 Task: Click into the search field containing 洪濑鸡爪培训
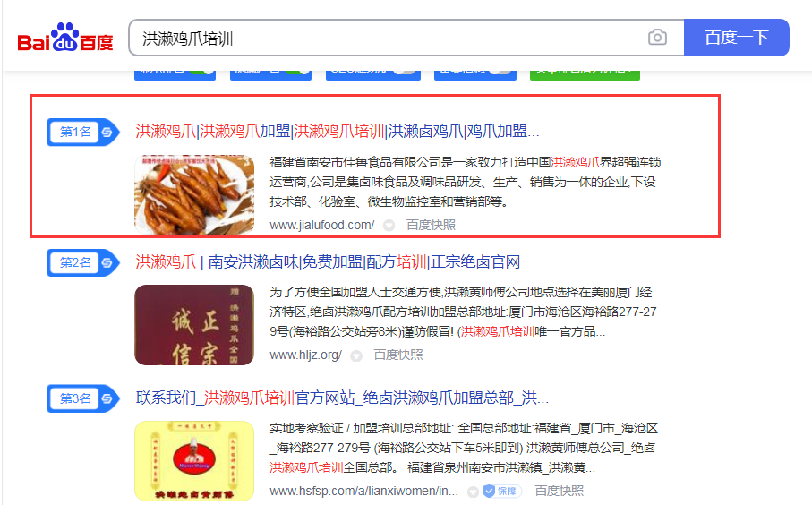[385, 39]
